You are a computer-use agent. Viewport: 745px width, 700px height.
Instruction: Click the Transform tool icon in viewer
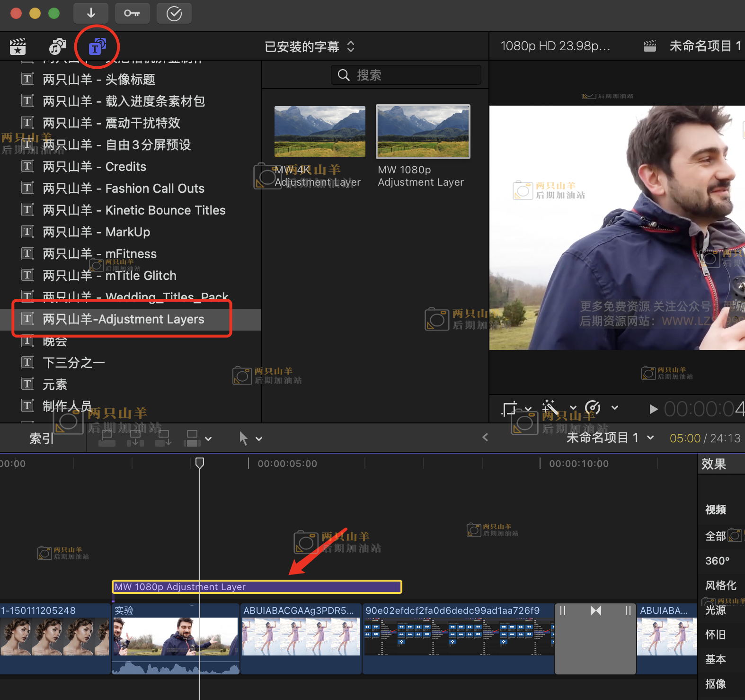pos(509,408)
